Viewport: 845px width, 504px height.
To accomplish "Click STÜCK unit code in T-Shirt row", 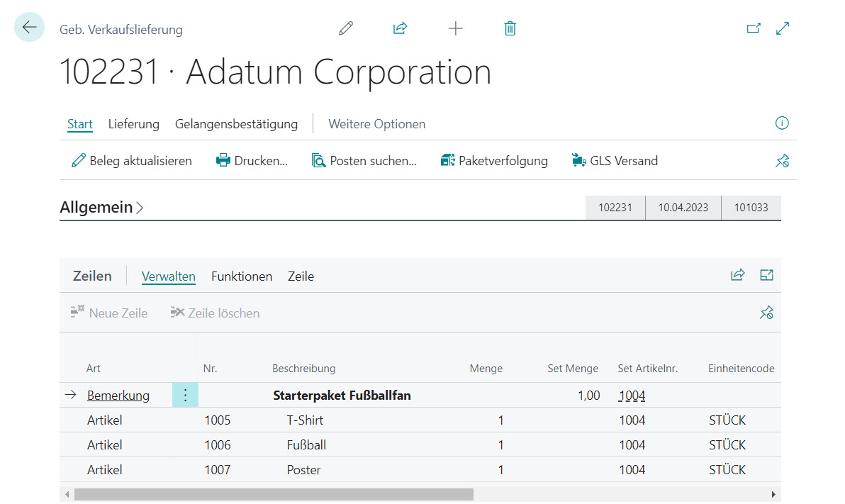I will [727, 420].
